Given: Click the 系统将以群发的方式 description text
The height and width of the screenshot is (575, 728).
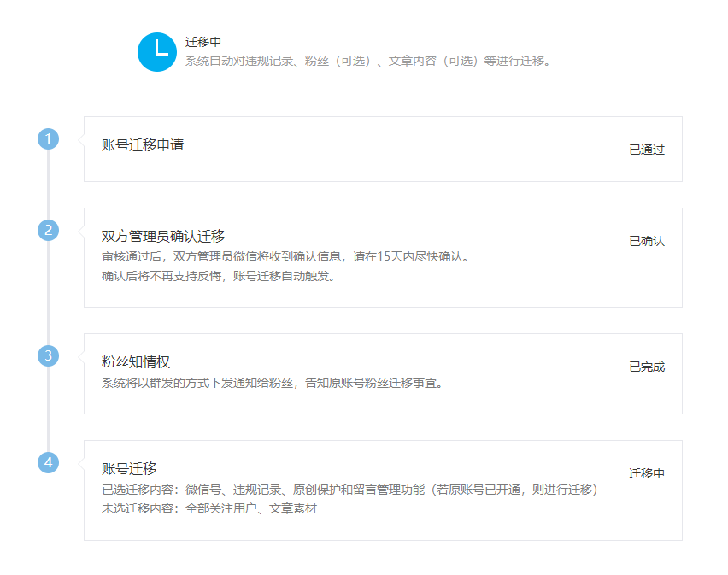Looking at the screenshot, I should (x=272, y=383).
